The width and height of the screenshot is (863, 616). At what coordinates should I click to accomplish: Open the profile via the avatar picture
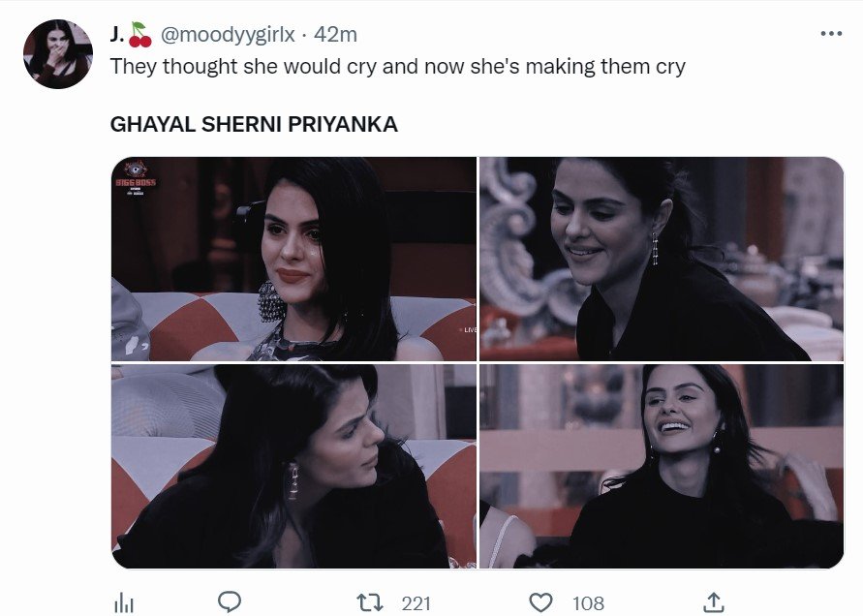coord(58,48)
